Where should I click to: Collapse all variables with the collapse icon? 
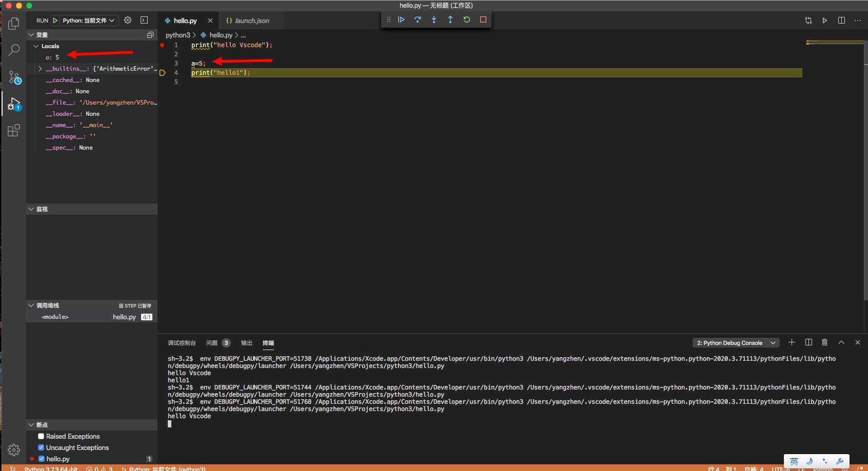click(x=150, y=35)
